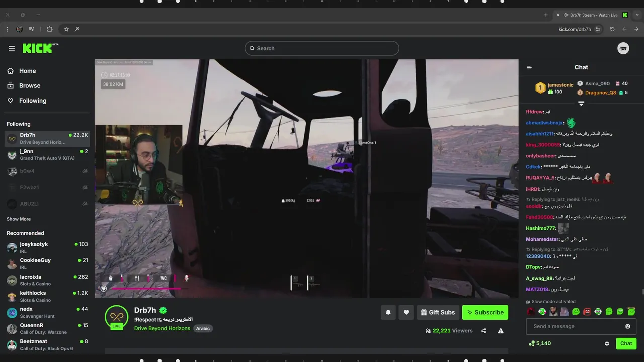Open the user profile avatar menu
Image resolution: width=644 pixels, height=362 pixels.
click(x=623, y=48)
